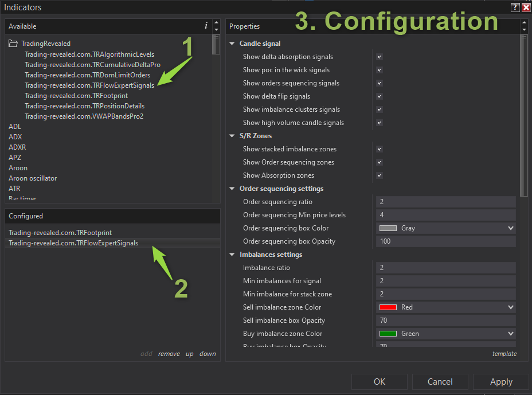The height and width of the screenshot is (395, 532).
Task: Click the TradingRevealed folder name
Action: 46,44
